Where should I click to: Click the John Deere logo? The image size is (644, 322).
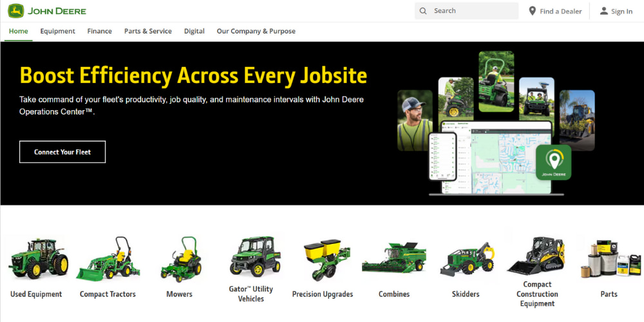coord(47,11)
